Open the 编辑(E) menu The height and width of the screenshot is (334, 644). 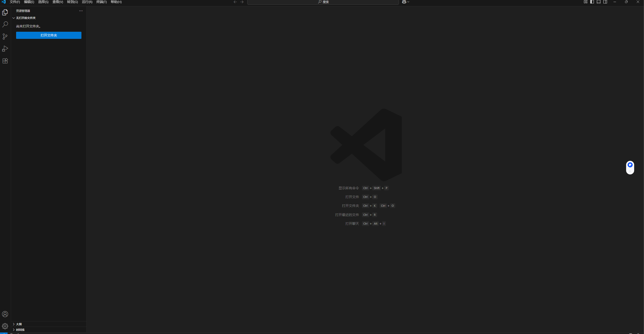pos(29,2)
